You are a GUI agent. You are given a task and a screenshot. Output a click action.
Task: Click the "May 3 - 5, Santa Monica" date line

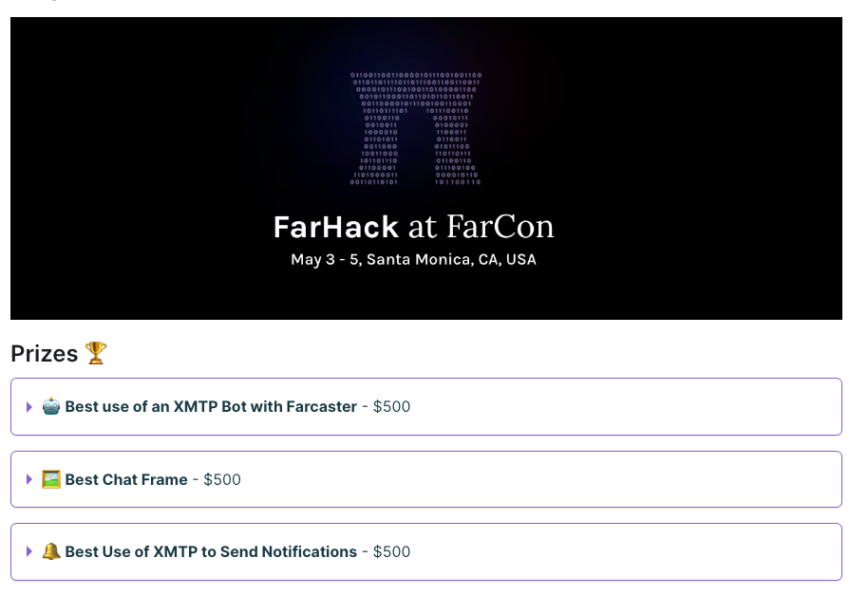tap(414, 259)
